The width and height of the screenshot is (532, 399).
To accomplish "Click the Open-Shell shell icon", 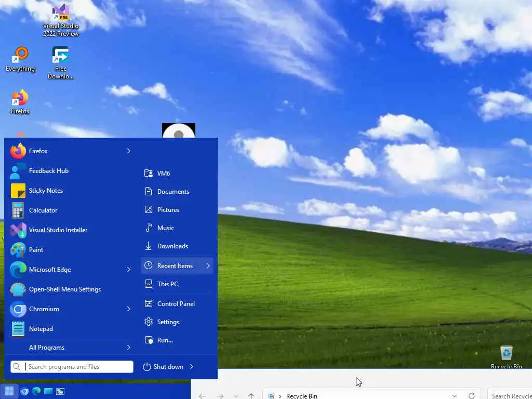I will pos(18,289).
